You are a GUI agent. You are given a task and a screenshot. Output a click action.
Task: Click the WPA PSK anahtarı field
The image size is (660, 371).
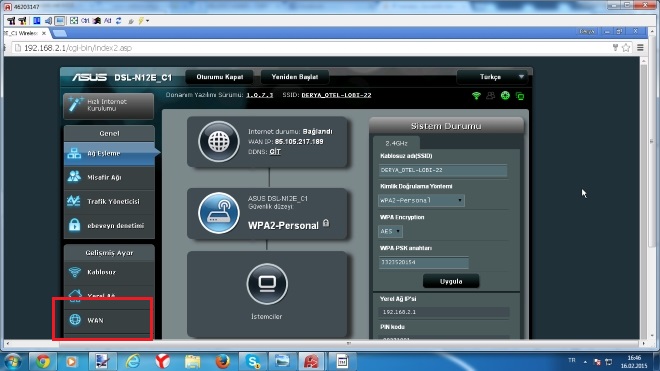423,262
